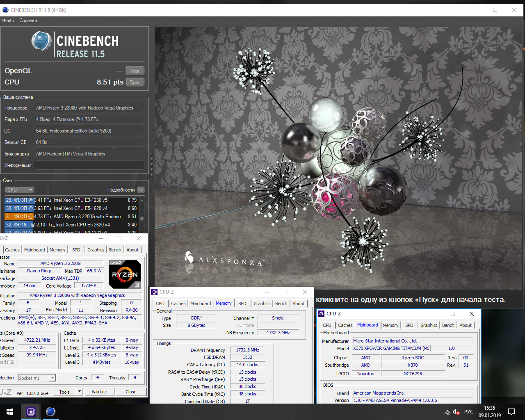Maximize the Cinebench window
The height and width of the screenshot is (420, 525).
tap(495, 10)
